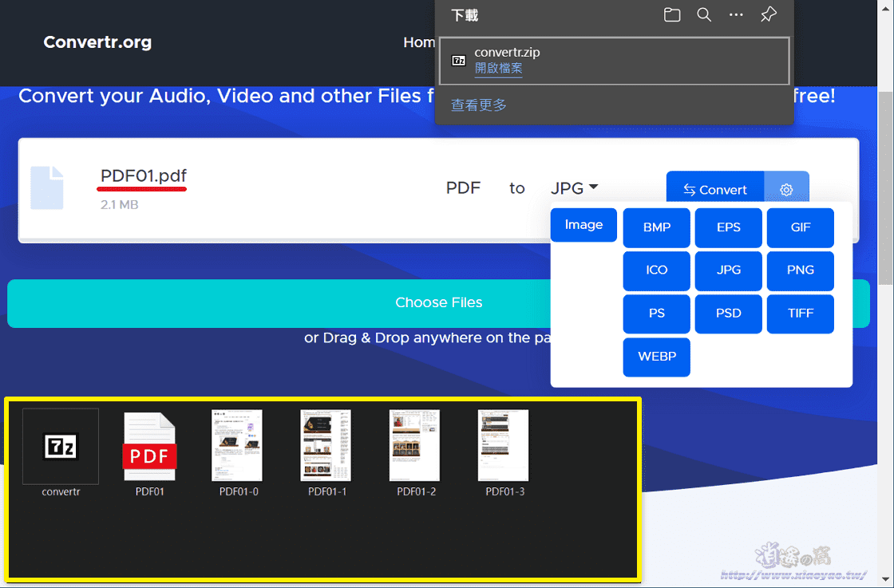Click the search downloads magnifier icon
This screenshot has height=588, width=894.
tap(704, 15)
